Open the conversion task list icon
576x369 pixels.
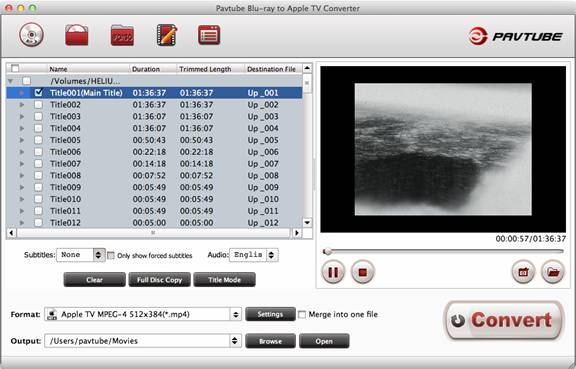coord(209,35)
